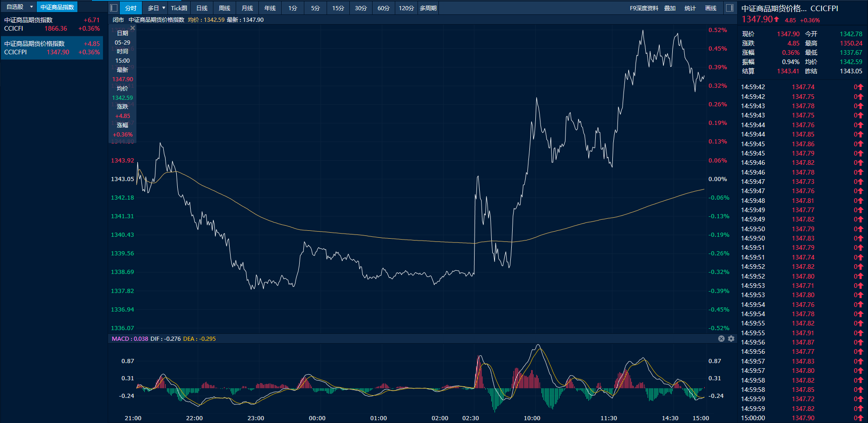Expand the 自选股 dropdown arrow
This screenshot has height=423, width=868.
pyautogui.click(x=32, y=7)
